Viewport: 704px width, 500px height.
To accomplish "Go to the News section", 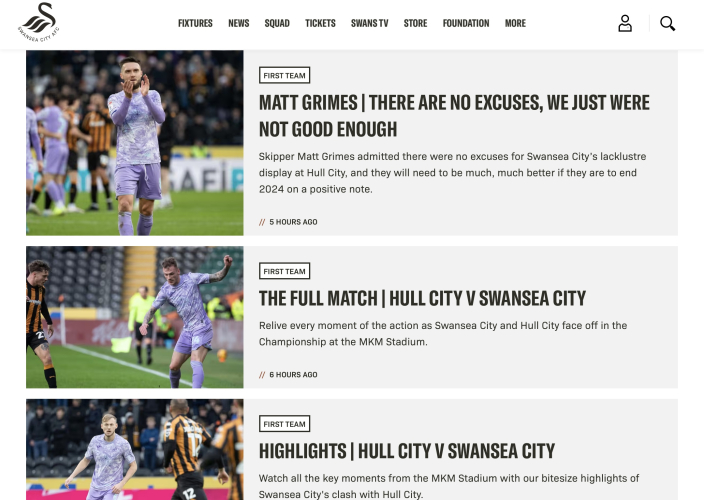I will click(x=238, y=23).
